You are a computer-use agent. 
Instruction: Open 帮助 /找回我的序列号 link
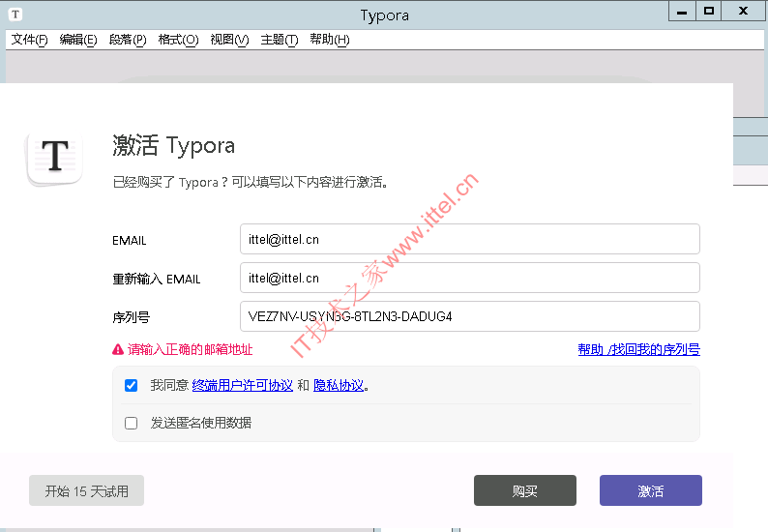pos(638,349)
